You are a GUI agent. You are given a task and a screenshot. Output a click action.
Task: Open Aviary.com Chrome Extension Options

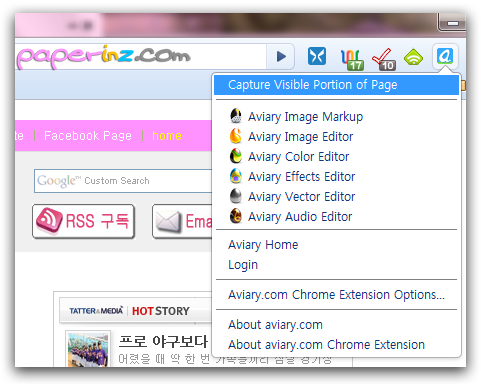336,295
